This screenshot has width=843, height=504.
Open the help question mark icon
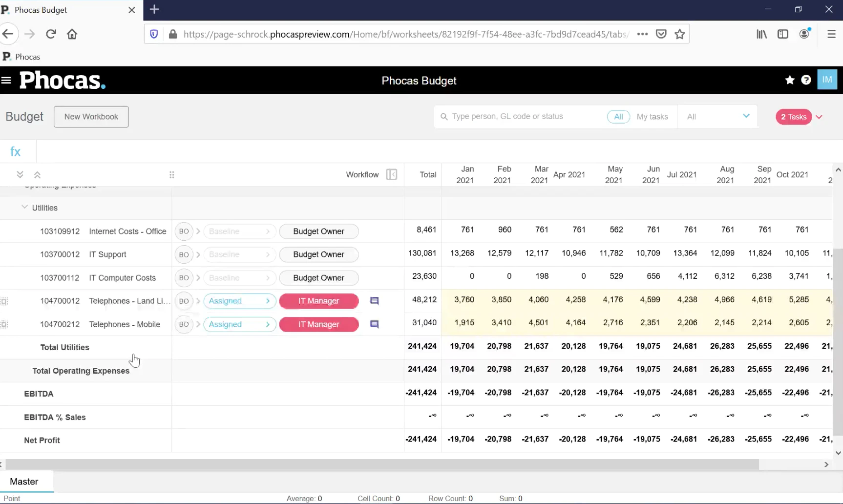[806, 80]
